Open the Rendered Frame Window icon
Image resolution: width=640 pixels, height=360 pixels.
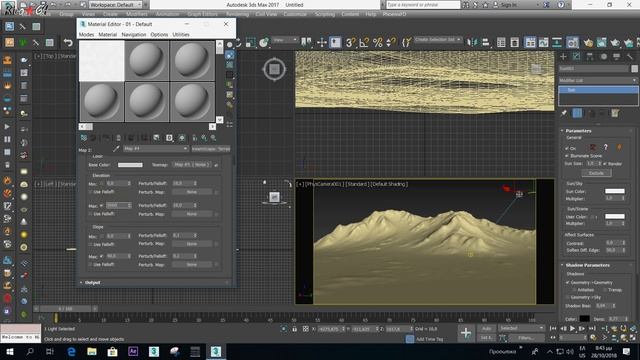pyautogui.click(x=602, y=42)
